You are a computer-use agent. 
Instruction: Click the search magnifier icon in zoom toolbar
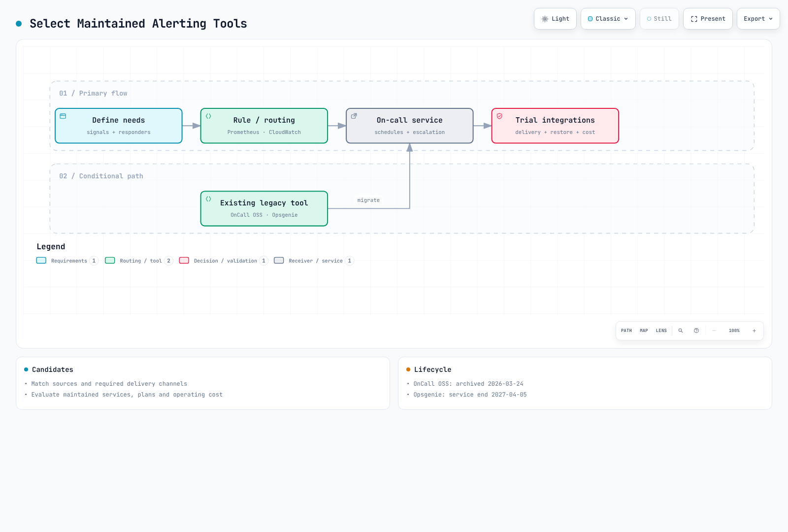pos(681,331)
